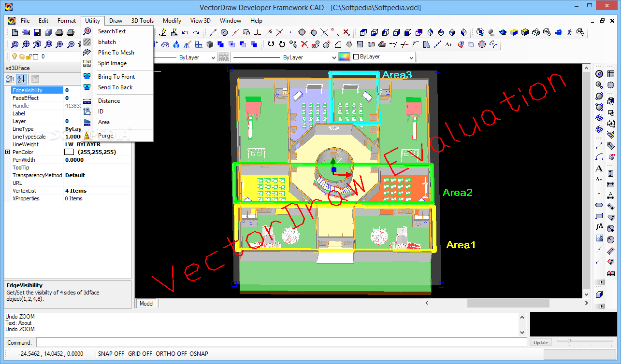This screenshot has height=364, width=621.
Task: Click the down arrow of command history scrollbar
Action: click(x=522, y=332)
